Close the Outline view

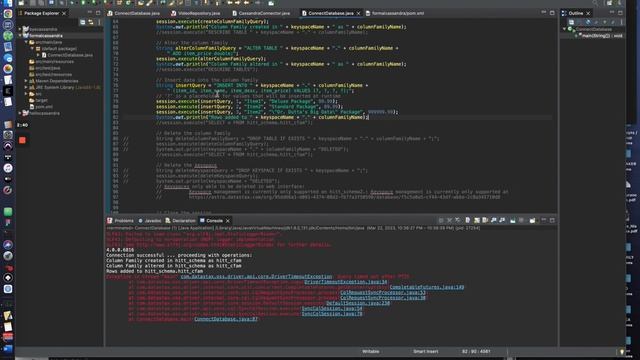point(588,13)
